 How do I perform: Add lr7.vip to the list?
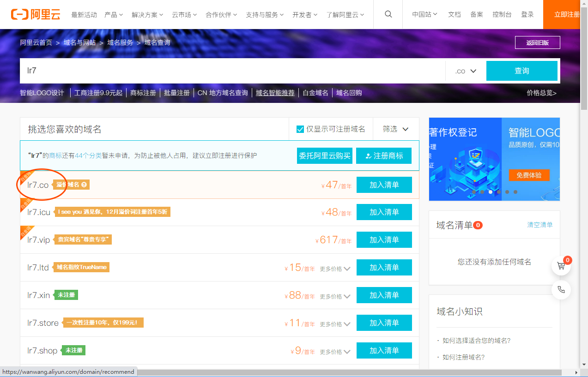point(384,240)
